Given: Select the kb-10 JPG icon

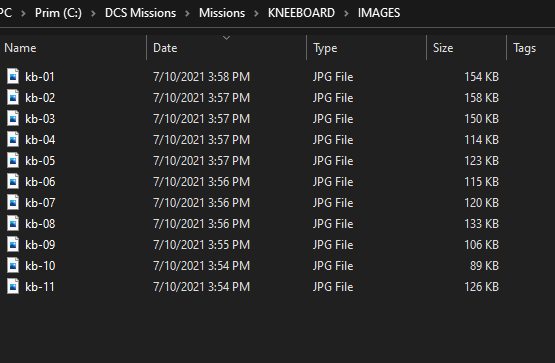Looking at the screenshot, I should point(13,266).
